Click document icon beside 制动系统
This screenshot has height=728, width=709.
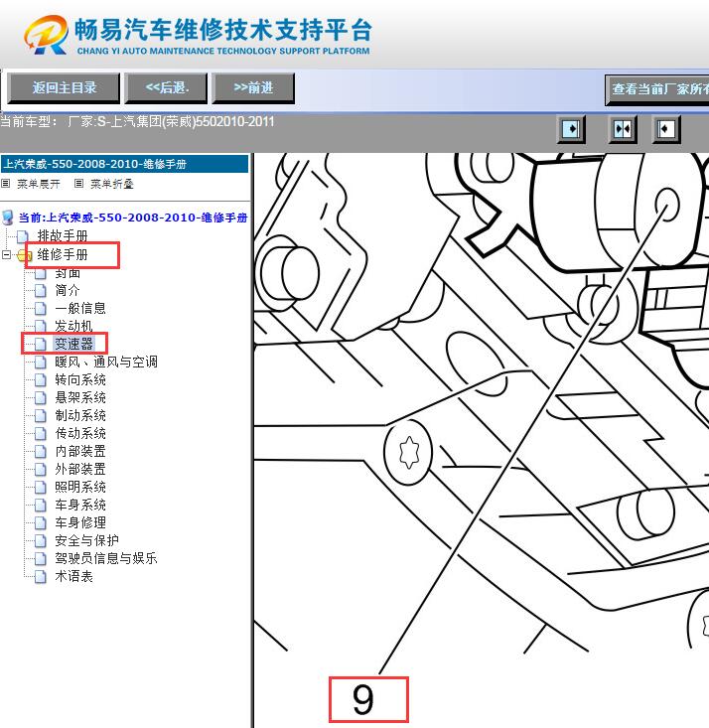tap(41, 416)
